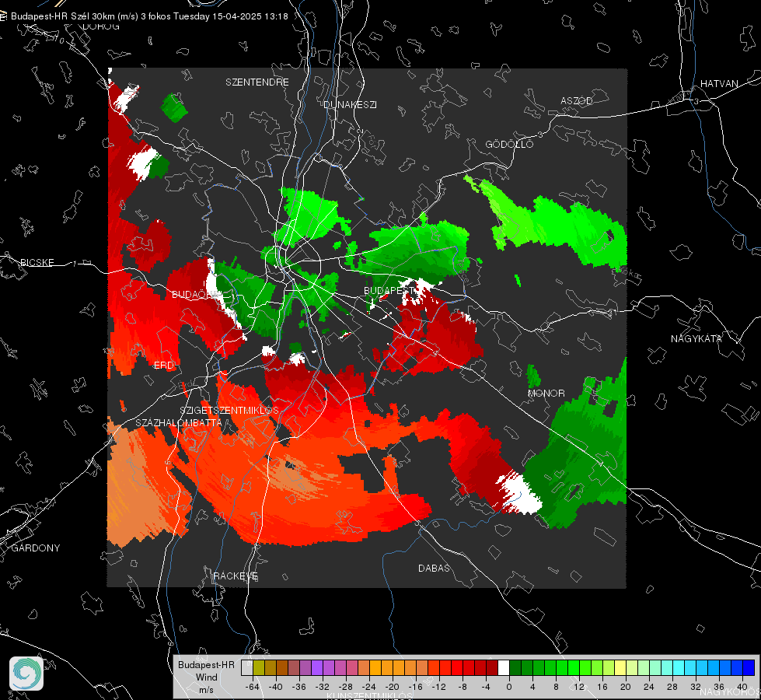Click the 16 legend value
This screenshot has height=700, width=761.
click(602, 687)
